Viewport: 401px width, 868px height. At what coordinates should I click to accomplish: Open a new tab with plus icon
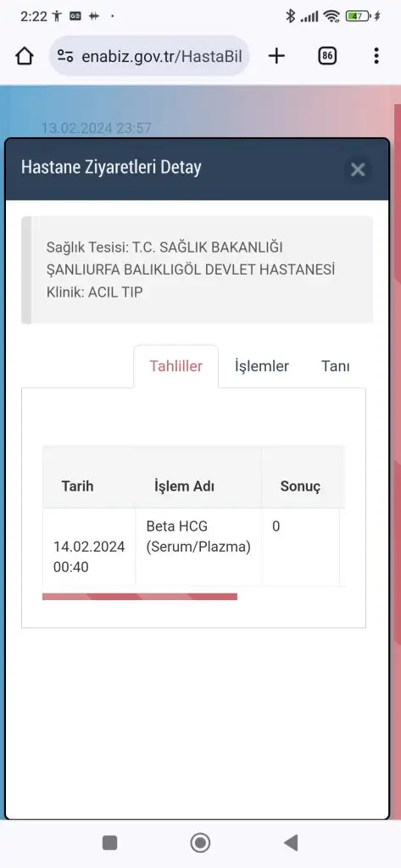[276, 55]
